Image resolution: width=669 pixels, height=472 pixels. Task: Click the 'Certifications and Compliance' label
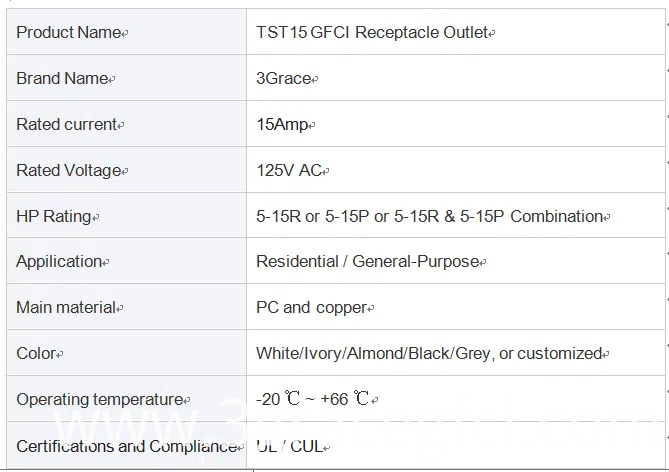click(x=125, y=446)
